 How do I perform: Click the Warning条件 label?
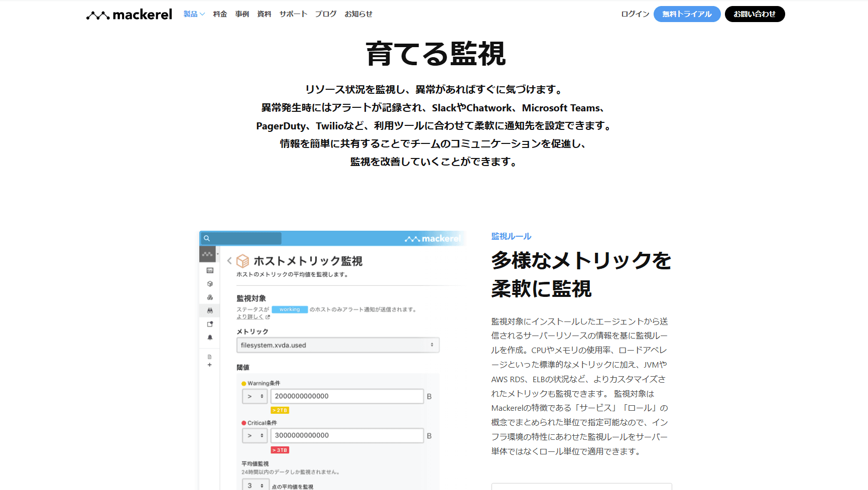264,383
